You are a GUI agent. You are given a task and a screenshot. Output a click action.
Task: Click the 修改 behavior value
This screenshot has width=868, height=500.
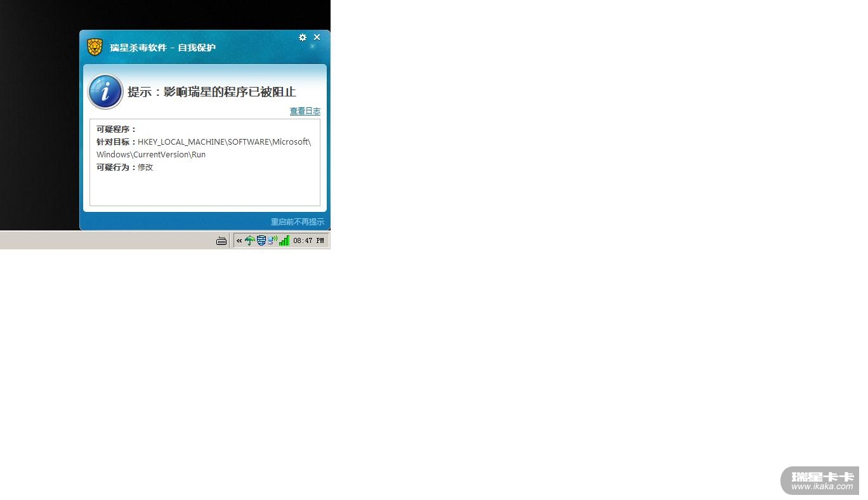(145, 168)
